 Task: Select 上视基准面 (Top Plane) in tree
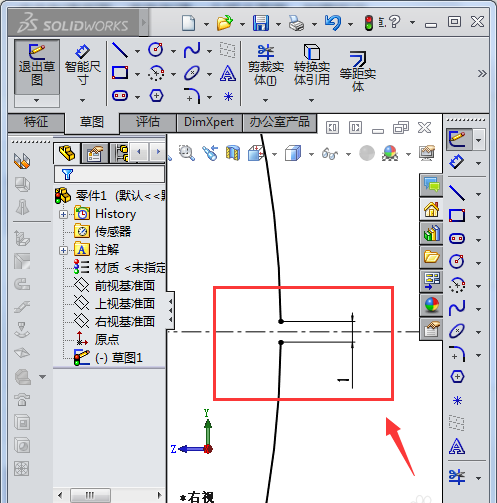point(115,304)
